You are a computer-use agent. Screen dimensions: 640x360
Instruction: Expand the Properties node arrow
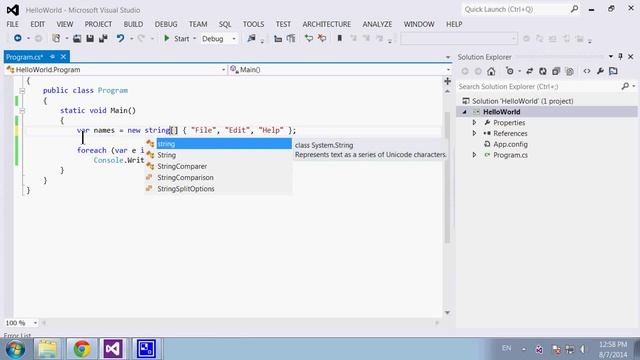[474, 122]
